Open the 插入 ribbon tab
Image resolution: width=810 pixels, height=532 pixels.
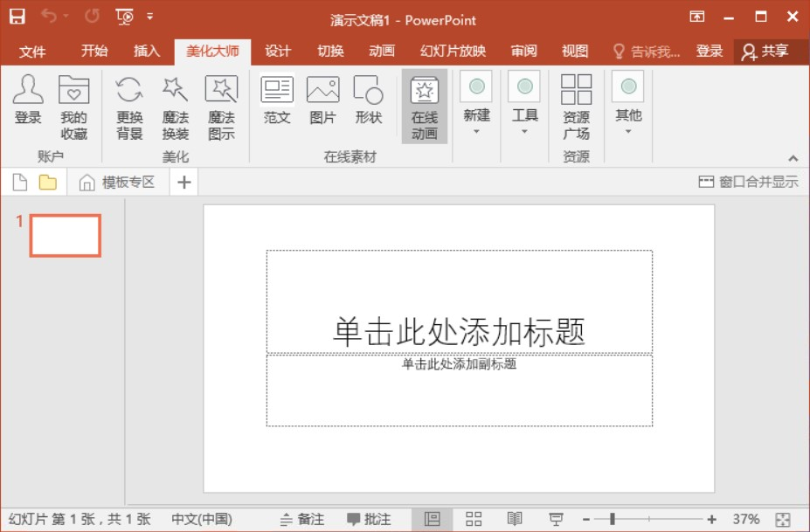click(x=147, y=52)
